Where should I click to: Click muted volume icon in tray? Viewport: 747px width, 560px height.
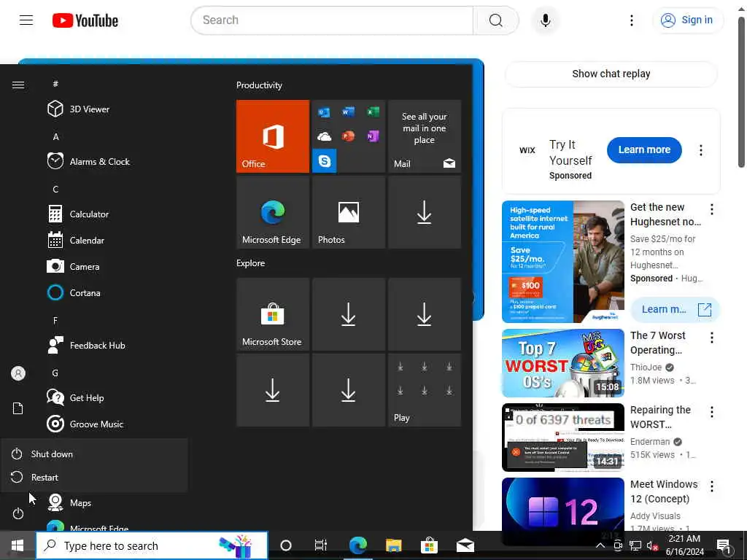[x=652, y=545]
